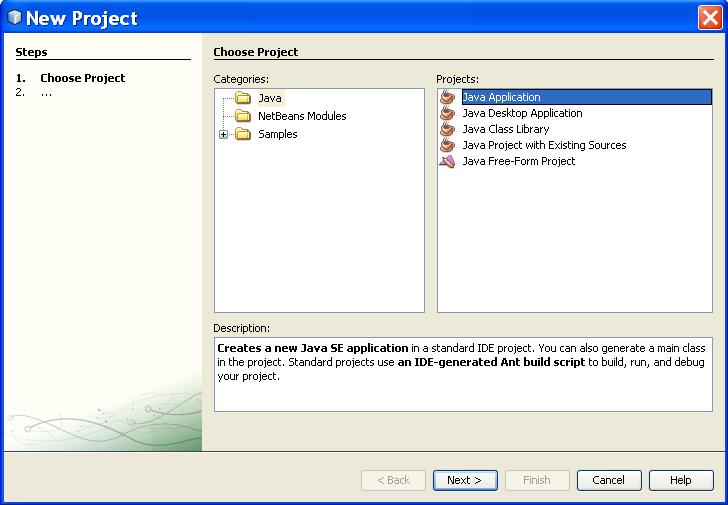Expand the Samples category tree node

click(224, 134)
